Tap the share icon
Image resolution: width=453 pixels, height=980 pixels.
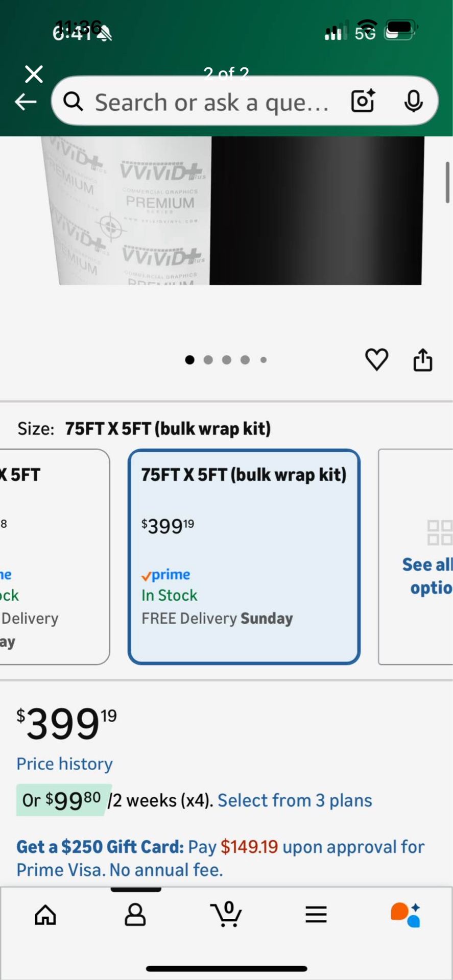click(422, 360)
